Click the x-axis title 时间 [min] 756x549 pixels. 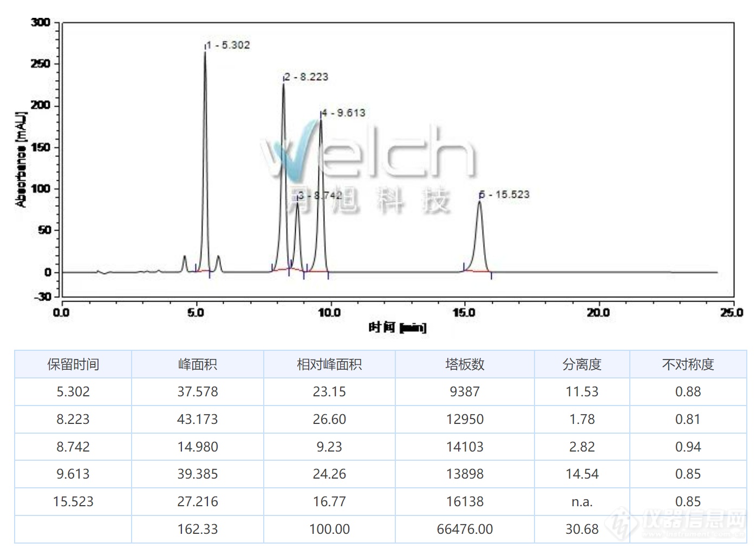[x=397, y=327]
